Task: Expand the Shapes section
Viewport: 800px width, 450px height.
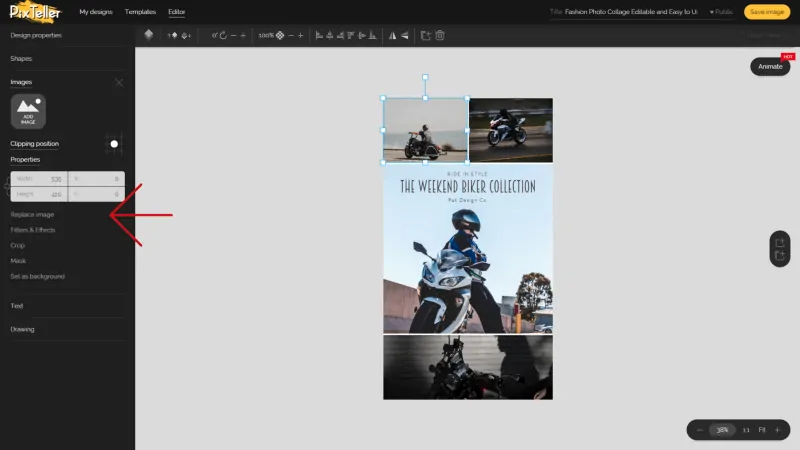Action: click(x=21, y=59)
